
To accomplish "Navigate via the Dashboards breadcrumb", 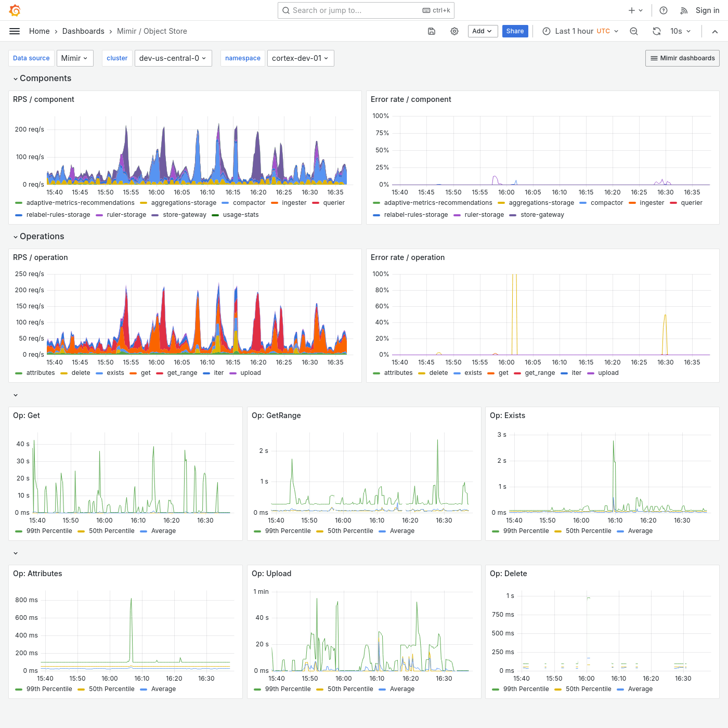I will tap(83, 31).
